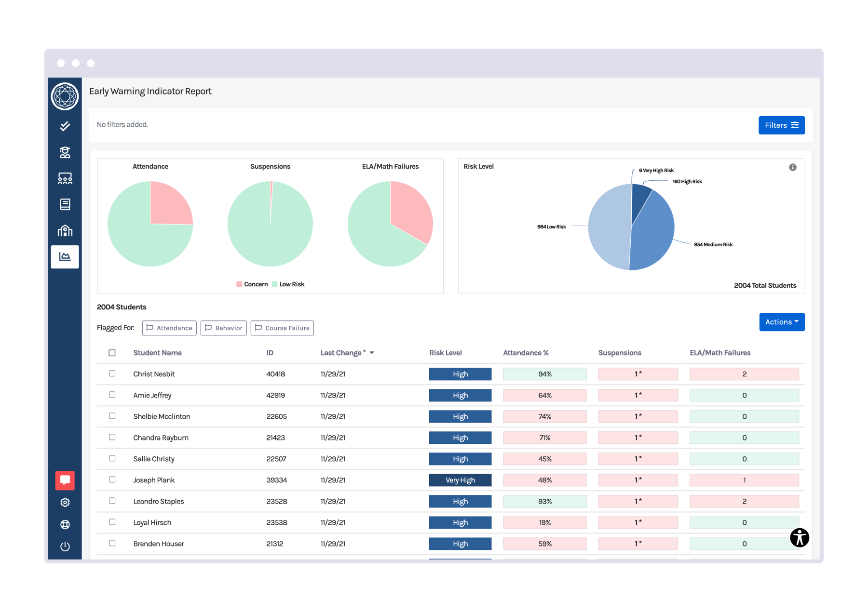Screen dimensions: 868x612
Task: Click the ELA/Math Failures column header
Action: point(720,353)
